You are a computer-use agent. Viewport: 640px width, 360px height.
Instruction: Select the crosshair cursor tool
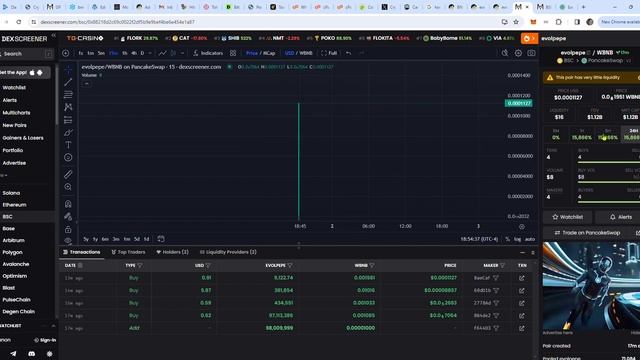click(x=68, y=69)
